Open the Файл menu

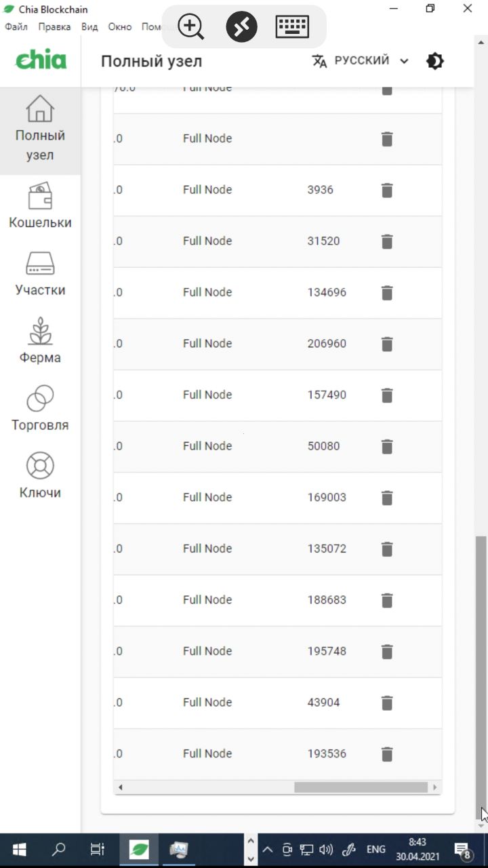pyautogui.click(x=16, y=27)
